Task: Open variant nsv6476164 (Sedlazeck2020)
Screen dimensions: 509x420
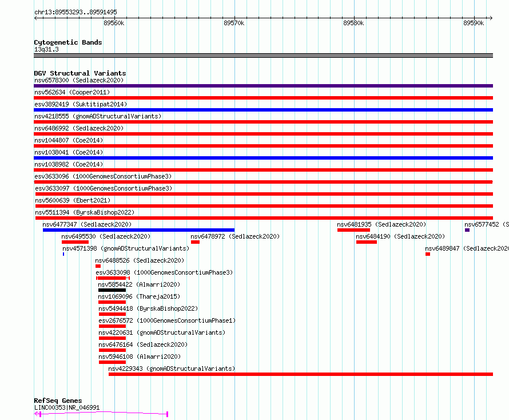Action: (143, 344)
